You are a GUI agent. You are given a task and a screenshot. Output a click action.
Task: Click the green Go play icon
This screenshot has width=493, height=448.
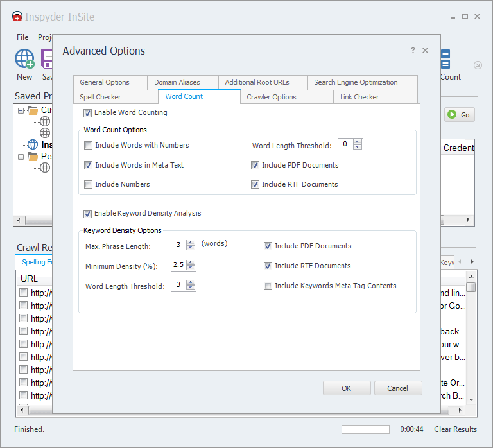pyautogui.click(x=452, y=114)
